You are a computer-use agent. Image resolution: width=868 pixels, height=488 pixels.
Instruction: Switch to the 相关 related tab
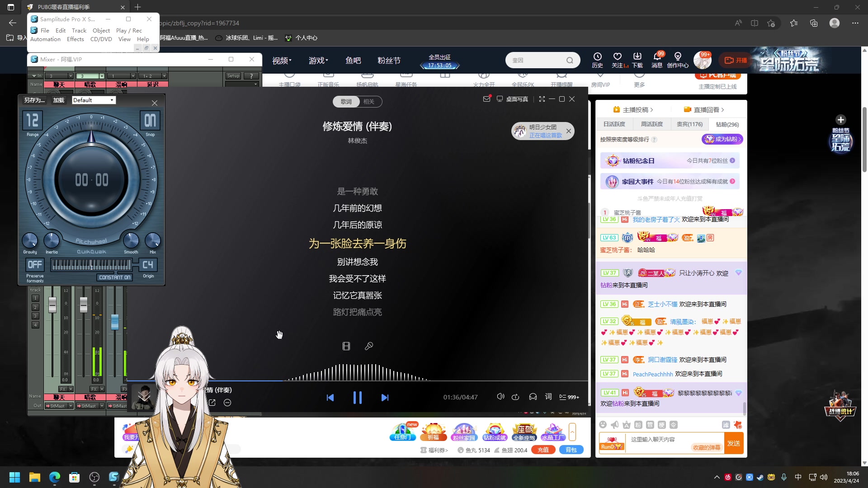369,102
